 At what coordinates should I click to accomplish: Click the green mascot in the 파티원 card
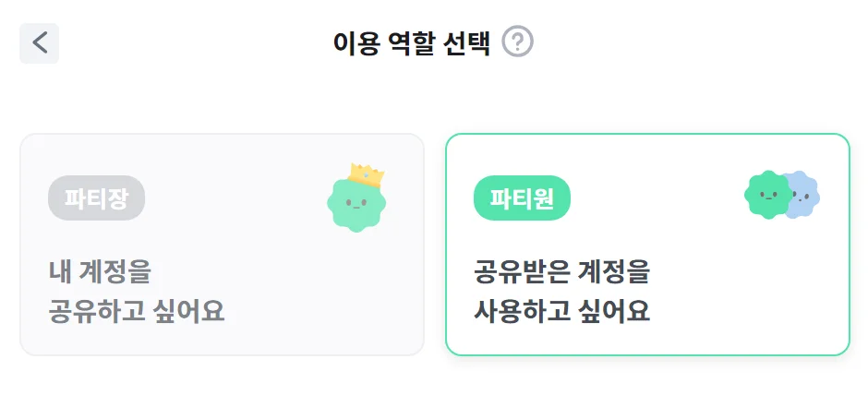pos(766,195)
